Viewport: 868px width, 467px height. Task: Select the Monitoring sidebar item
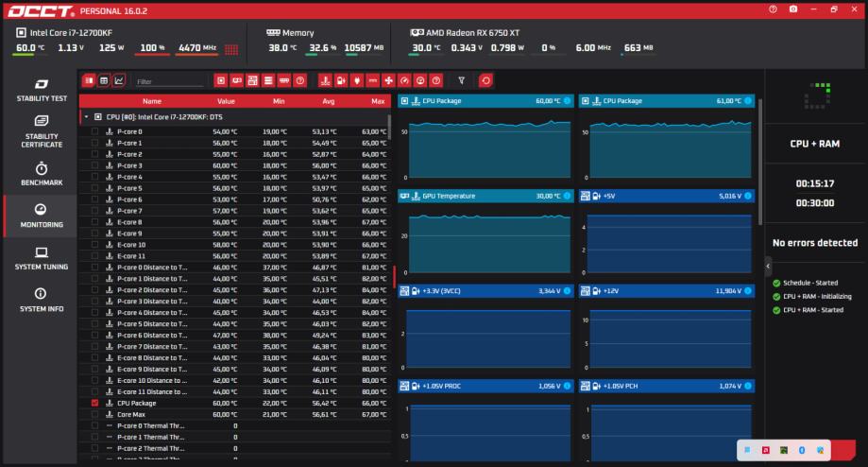coord(41,216)
